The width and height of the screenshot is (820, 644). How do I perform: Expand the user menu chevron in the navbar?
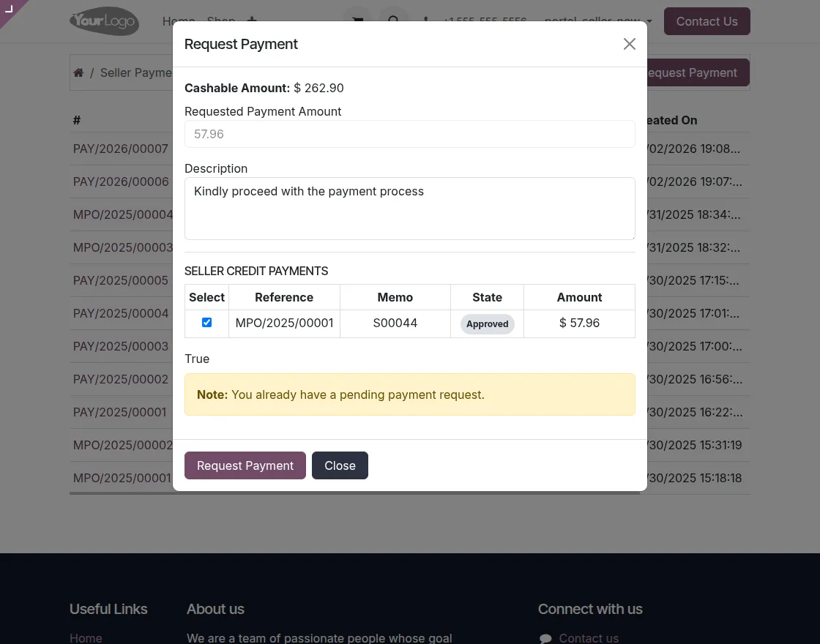pyautogui.click(x=649, y=22)
